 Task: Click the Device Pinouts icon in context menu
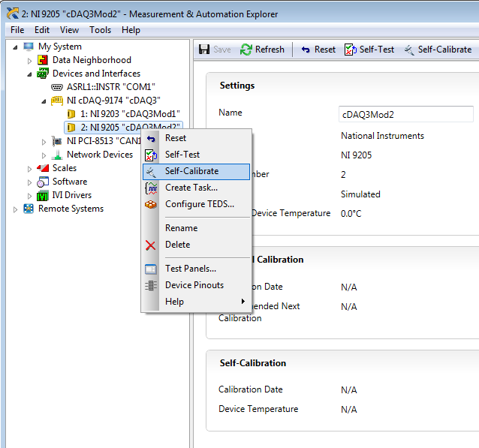[151, 286]
